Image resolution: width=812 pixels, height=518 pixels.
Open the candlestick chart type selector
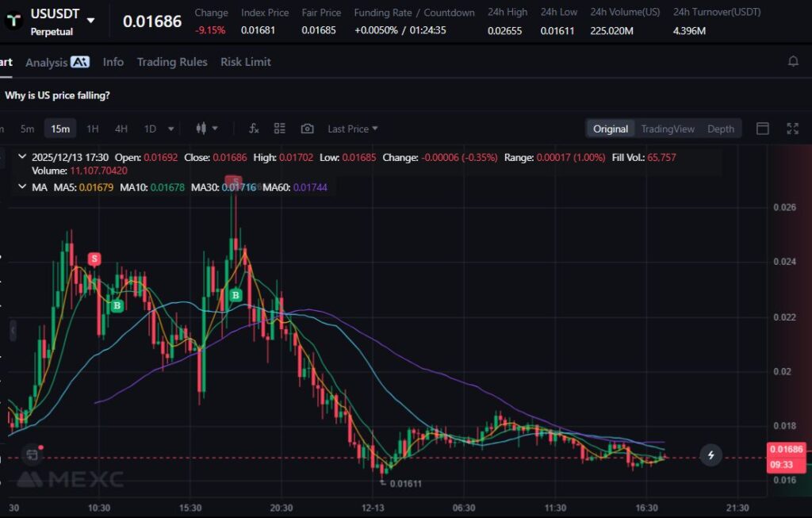206,129
